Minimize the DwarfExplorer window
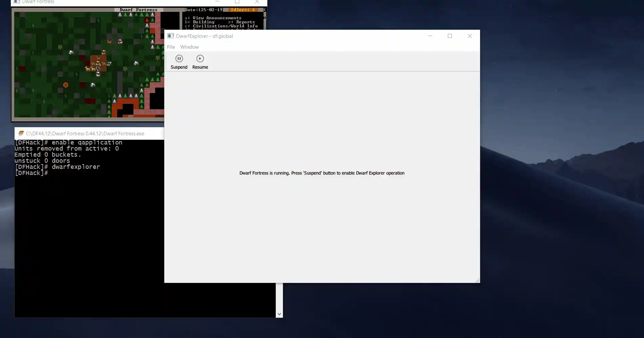This screenshot has width=644, height=338. pyautogui.click(x=430, y=36)
